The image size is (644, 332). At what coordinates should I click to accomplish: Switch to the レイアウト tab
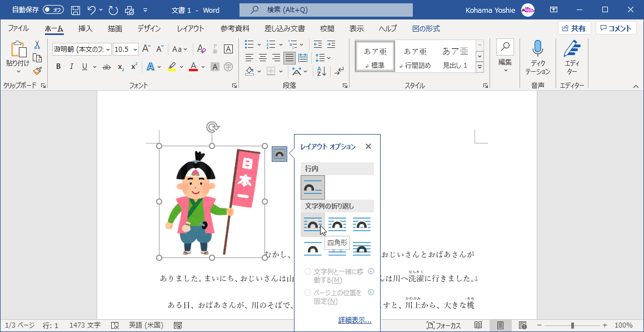click(x=191, y=28)
